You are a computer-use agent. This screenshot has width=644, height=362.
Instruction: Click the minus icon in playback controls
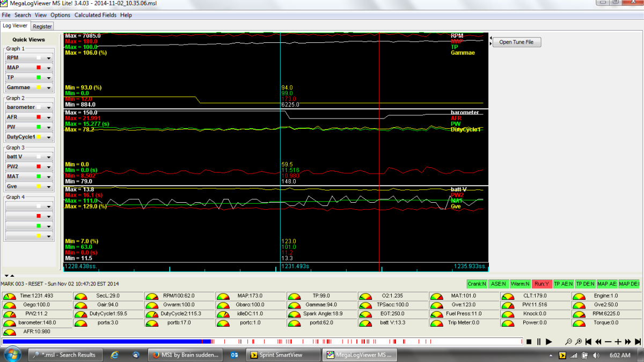click(x=608, y=342)
